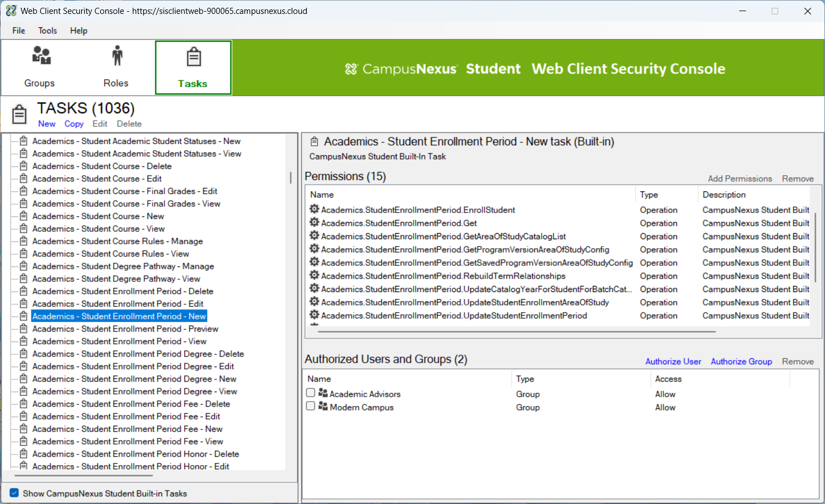Click gear icon for UpdateCatalogYearForStudentForBatchCat permission
Viewport: 825px width, 504px height.
(315, 288)
